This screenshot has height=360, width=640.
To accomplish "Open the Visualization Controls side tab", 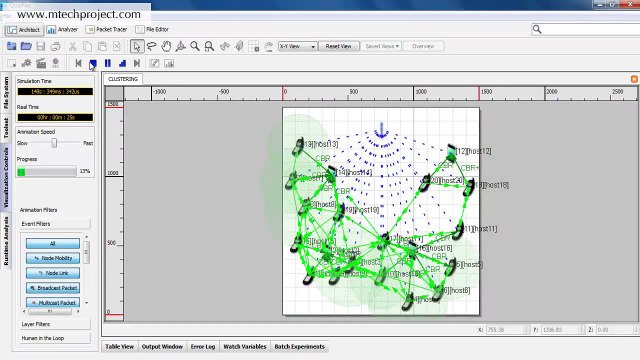I will point(6,178).
